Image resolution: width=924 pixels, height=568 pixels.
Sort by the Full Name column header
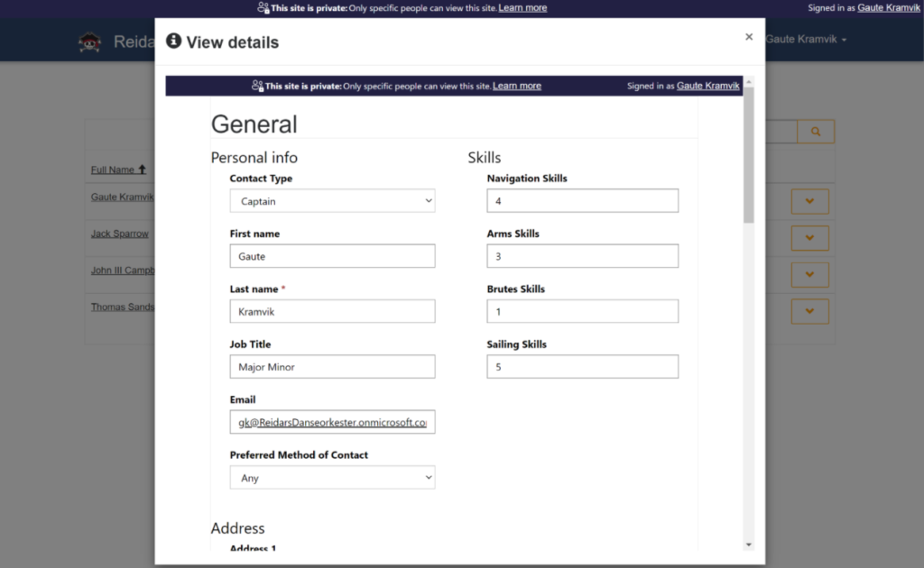click(113, 169)
